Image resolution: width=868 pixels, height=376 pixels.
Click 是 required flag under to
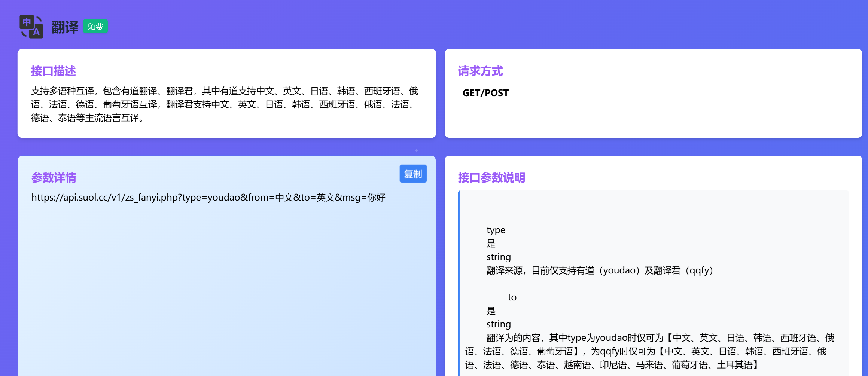click(x=491, y=311)
